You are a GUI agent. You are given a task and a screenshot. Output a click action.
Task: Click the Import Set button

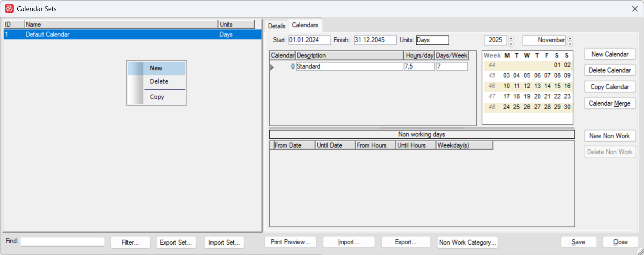(224, 242)
